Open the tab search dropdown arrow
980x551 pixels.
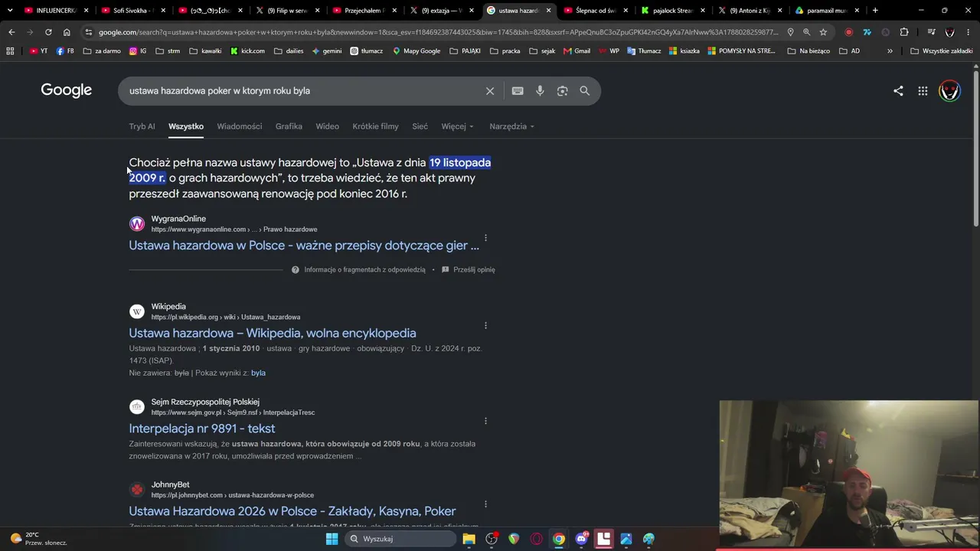coord(11,11)
